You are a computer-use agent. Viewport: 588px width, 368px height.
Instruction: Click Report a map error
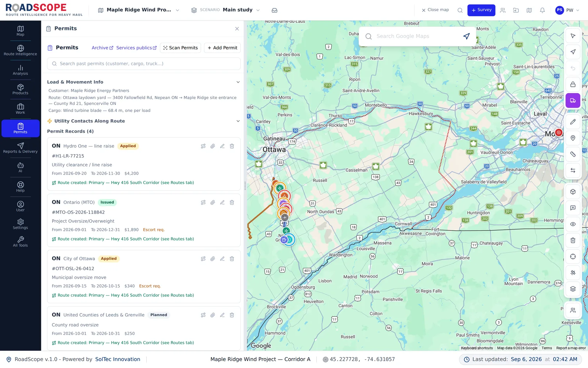[571, 348]
